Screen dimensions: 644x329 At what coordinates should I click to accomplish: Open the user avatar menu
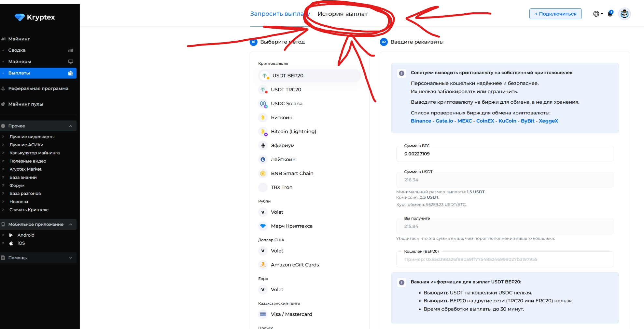[624, 14]
